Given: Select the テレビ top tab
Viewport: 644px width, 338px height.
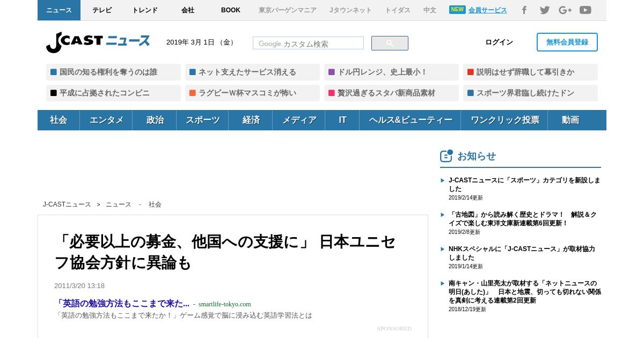Looking at the screenshot, I should pyautogui.click(x=102, y=10).
